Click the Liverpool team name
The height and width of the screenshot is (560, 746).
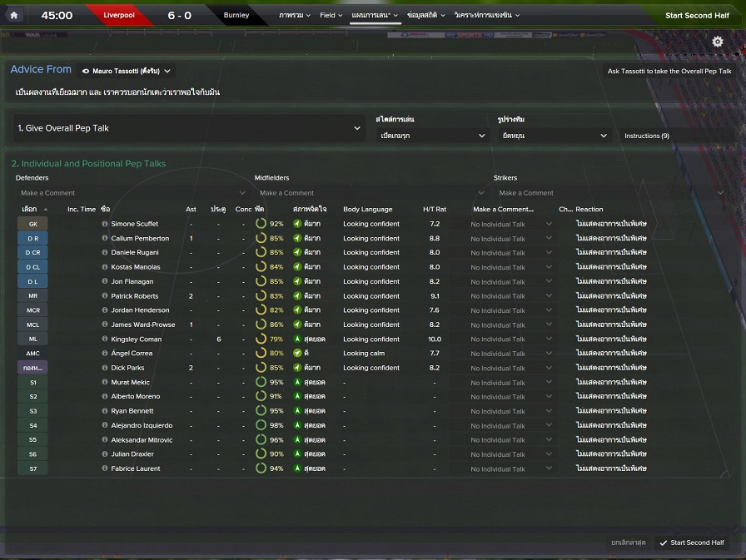pyautogui.click(x=119, y=15)
